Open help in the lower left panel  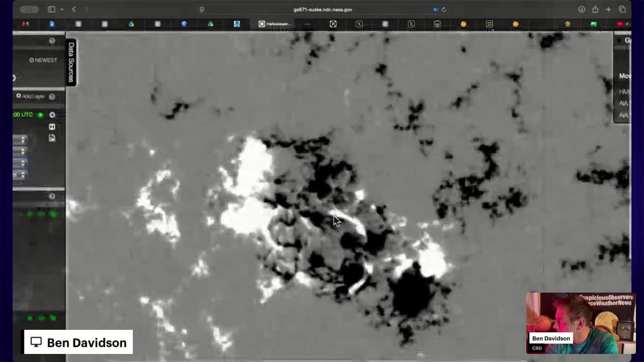tap(52, 197)
